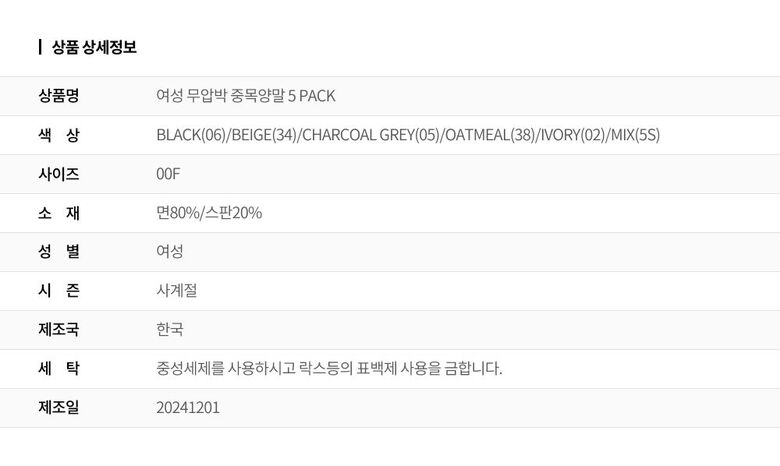This screenshot has height=466, width=780.
Task: Click the size value 00F
Action: tap(168, 174)
